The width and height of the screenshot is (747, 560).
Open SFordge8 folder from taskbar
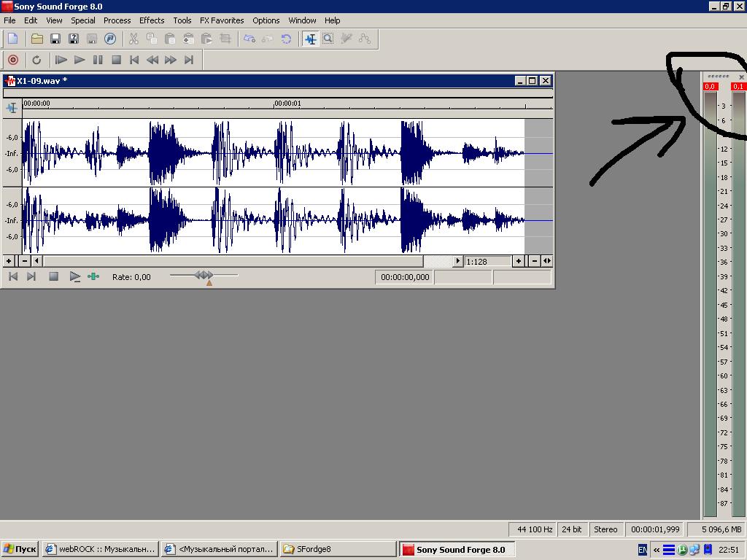(338, 549)
